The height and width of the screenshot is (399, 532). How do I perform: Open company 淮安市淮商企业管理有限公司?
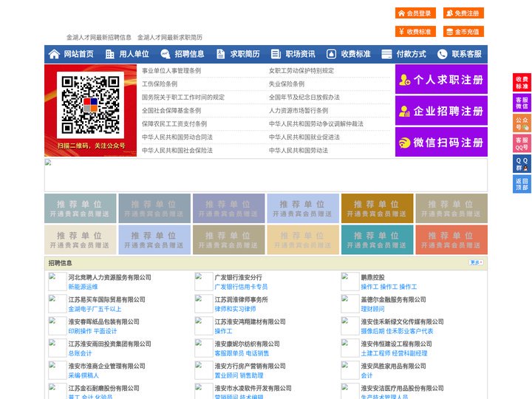tap(106, 366)
